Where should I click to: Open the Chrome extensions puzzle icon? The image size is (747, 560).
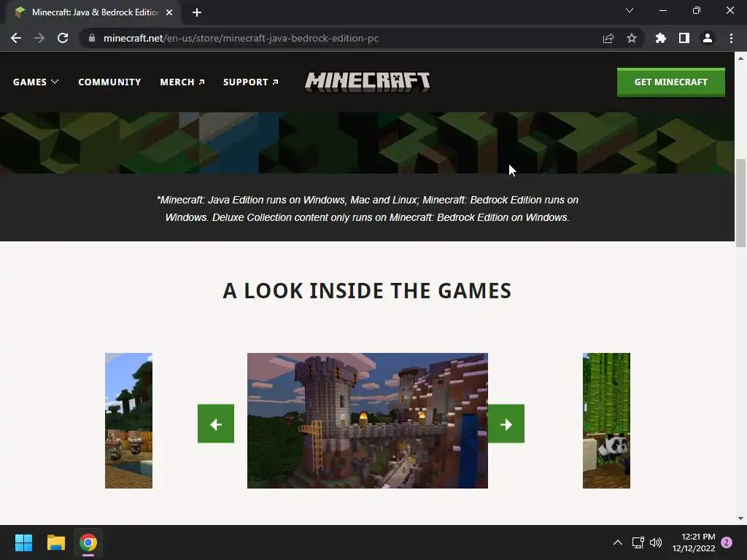tap(661, 38)
